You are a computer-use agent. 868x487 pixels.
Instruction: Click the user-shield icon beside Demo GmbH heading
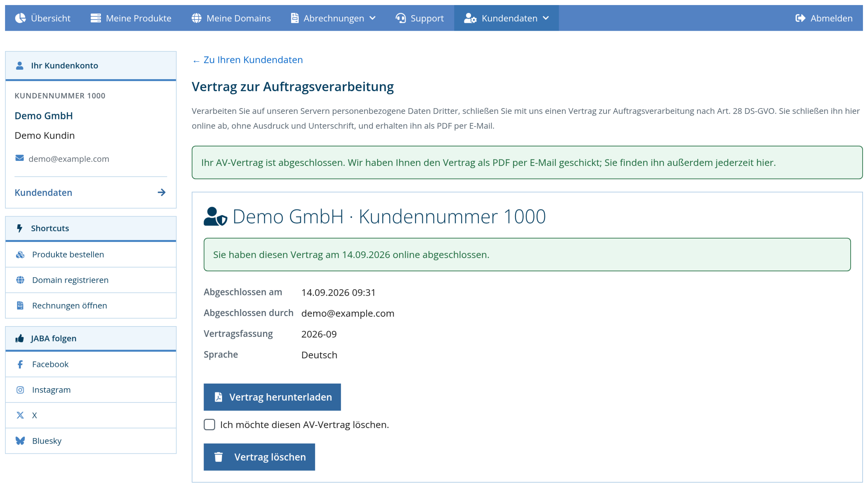coord(216,216)
